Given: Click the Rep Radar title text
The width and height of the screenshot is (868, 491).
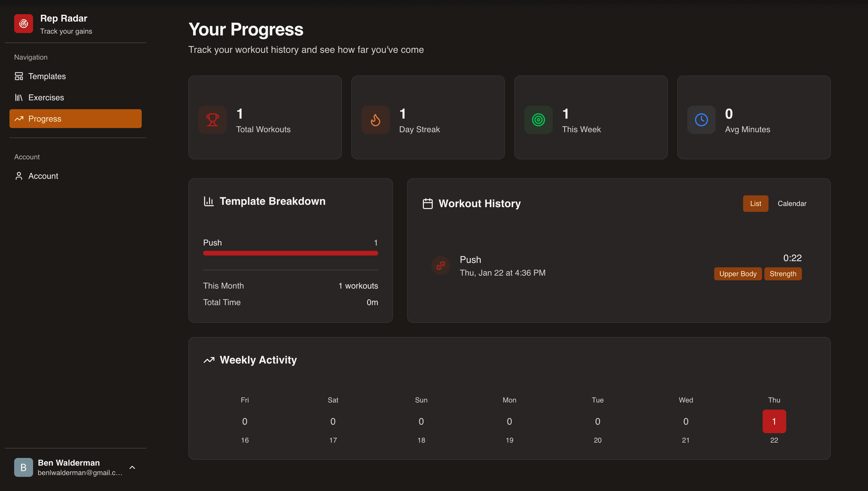Looking at the screenshot, I should [x=64, y=18].
